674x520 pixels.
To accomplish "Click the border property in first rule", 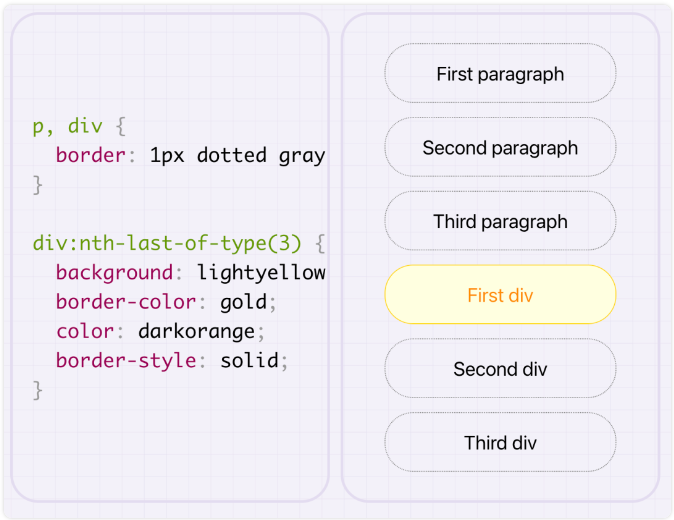I will point(91,155).
